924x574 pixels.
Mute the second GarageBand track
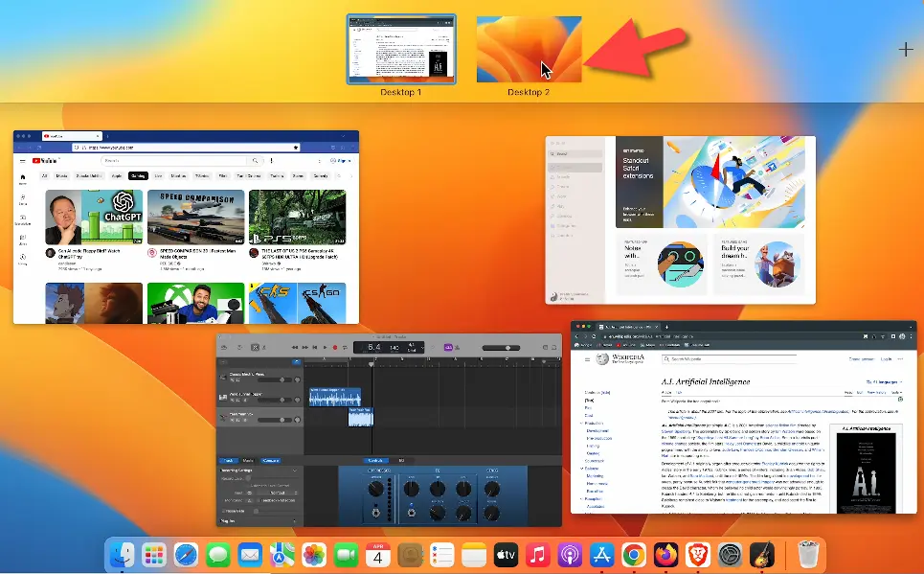(232, 400)
